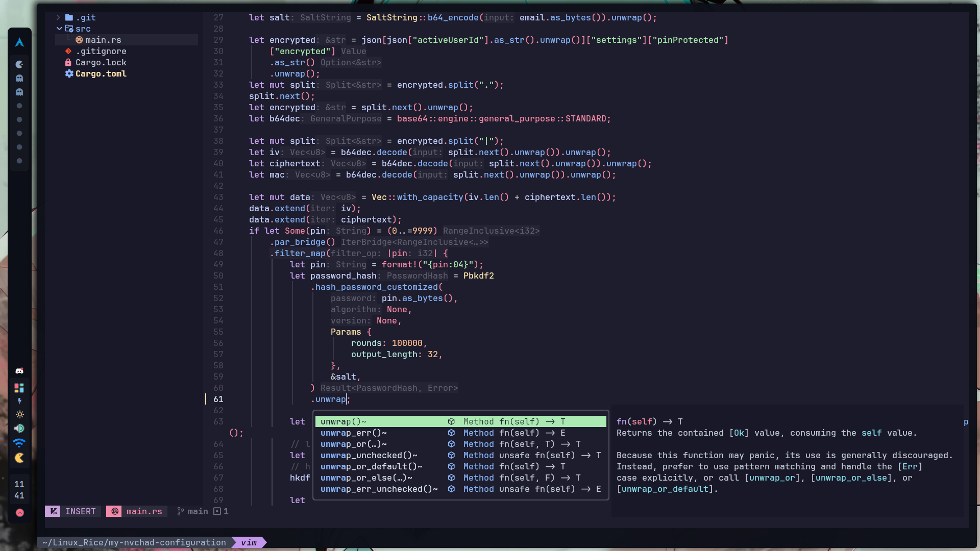Select the unwrap_or(…)~ completion item
Image resolution: width=980 pixels, height=551 pixels.
point(460,444)
